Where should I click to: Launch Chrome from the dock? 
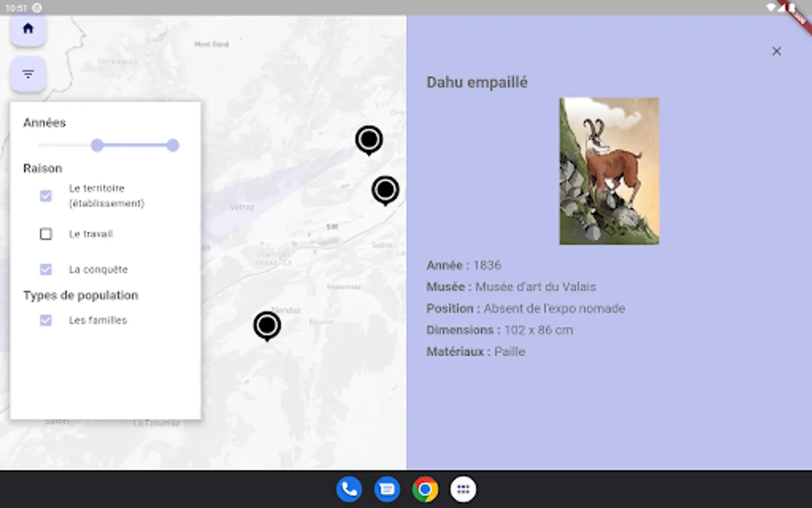tap(425, 489)
